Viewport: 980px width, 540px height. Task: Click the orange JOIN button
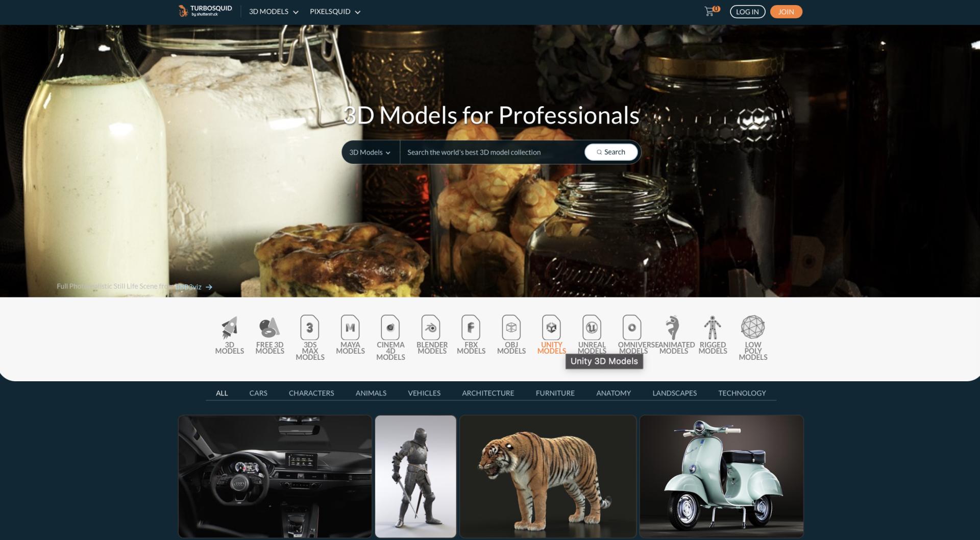point(786,12)
